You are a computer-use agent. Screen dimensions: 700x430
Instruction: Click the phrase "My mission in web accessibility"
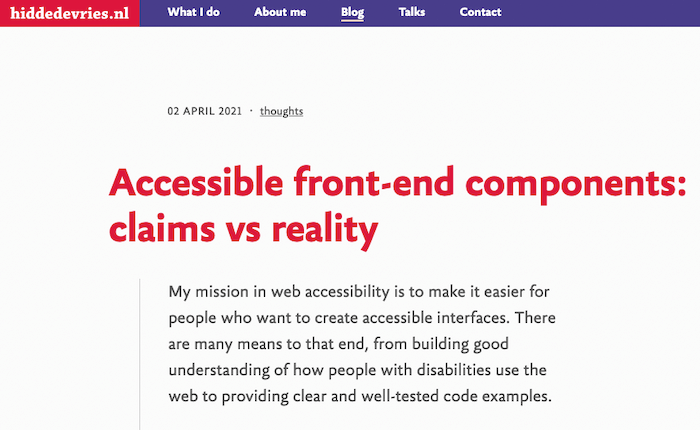283,292
